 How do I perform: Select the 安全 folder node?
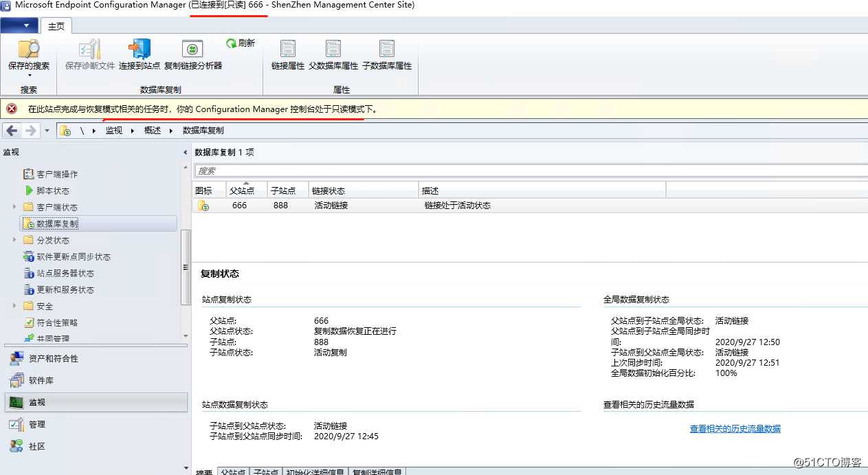click(45, 306)
